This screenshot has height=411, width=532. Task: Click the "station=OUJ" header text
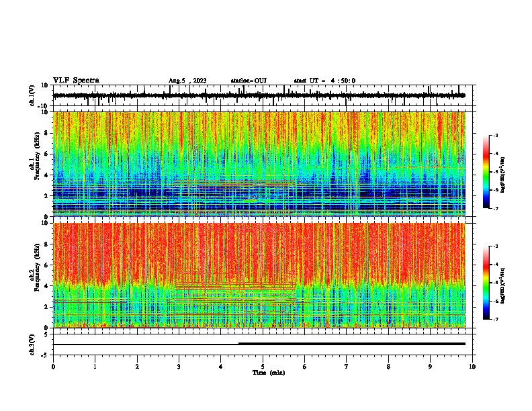tap(249, 81)
